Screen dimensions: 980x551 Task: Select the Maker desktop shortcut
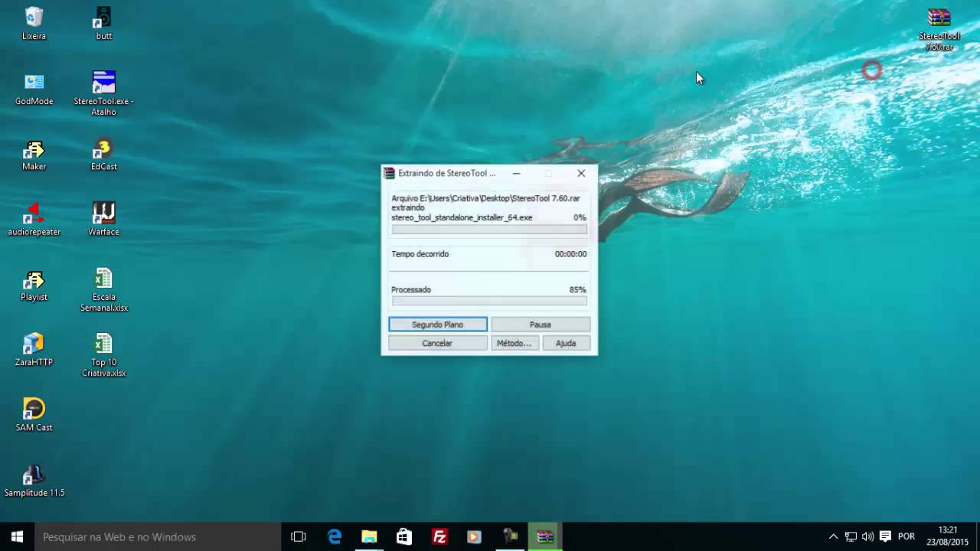tap(34, 154)
